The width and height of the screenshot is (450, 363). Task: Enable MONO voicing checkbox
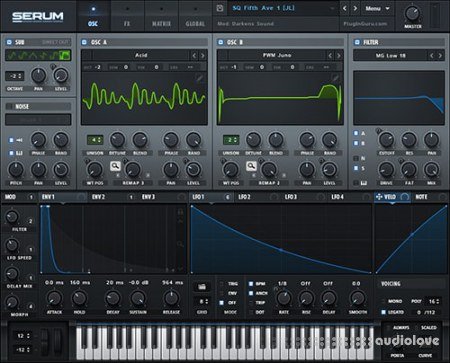383,301
